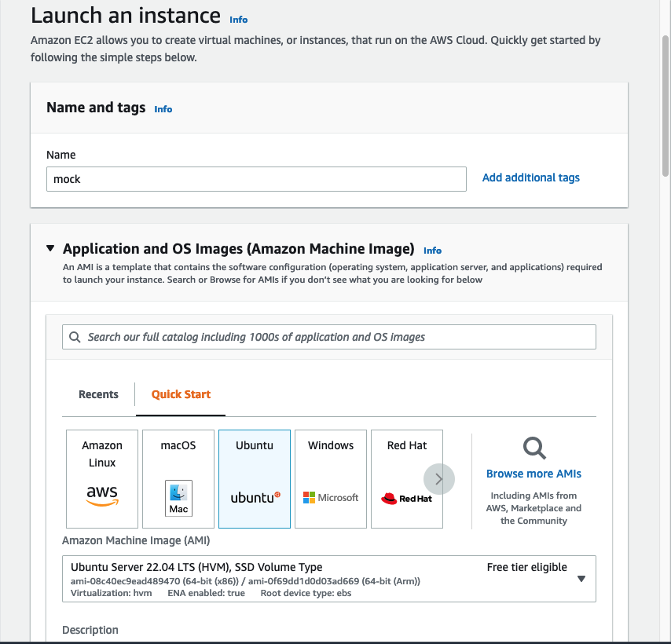Switch to the Quick Start tab
The height and width of the screenshot is (644, 671).
tap(181, 394)
